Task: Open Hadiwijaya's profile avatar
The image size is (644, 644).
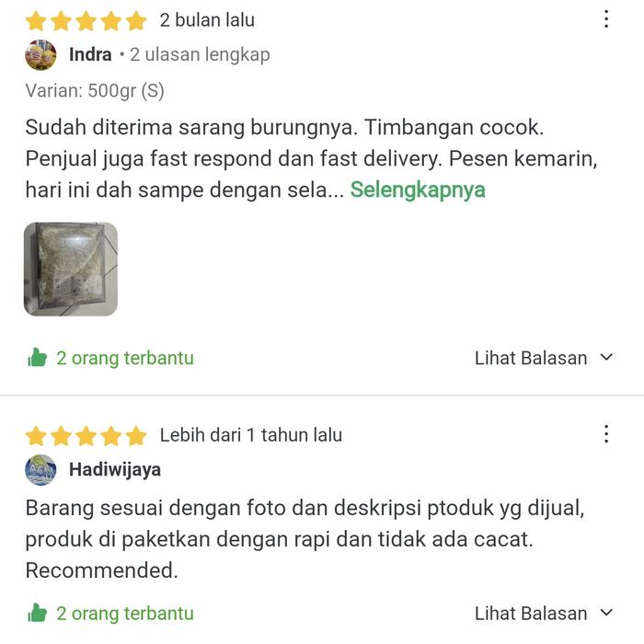Action: point(40,470)
